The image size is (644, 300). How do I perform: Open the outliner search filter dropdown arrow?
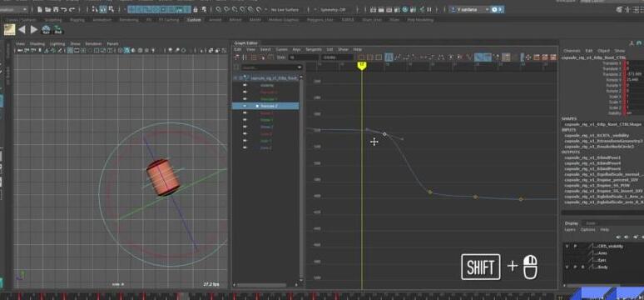(300, 67)
